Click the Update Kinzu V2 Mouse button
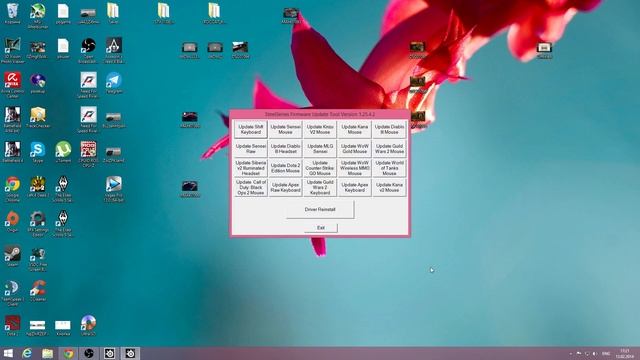 [x=320, y=129]
